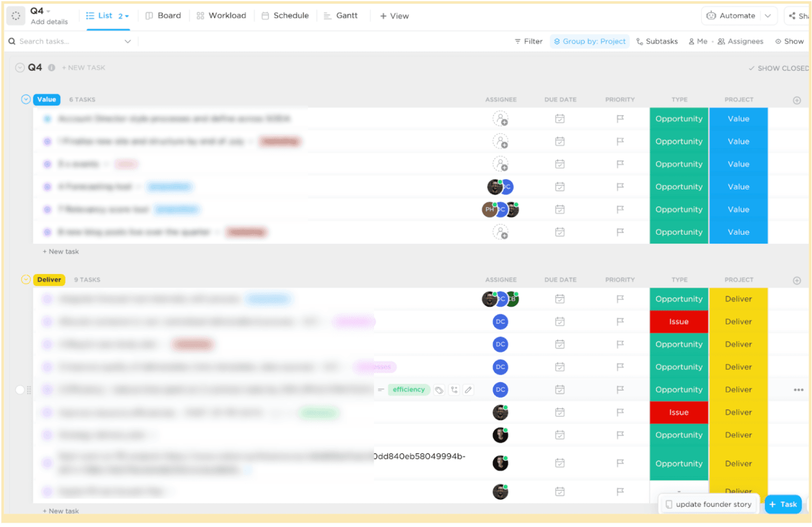812x527 pixels.
Task: Collapse the Q4 list with its circle arrow
Action: click(x=20, y=68)
